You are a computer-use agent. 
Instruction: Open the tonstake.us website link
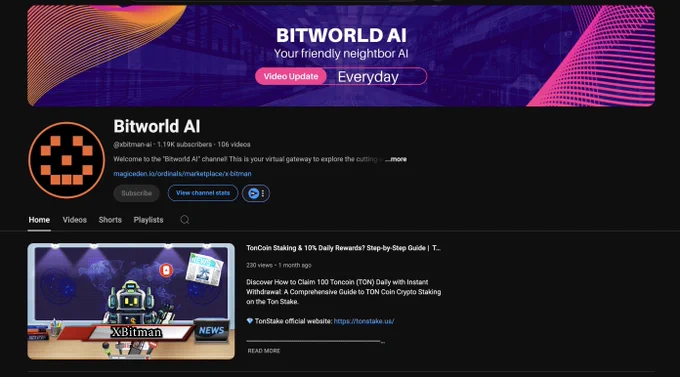tap(364, 321)
